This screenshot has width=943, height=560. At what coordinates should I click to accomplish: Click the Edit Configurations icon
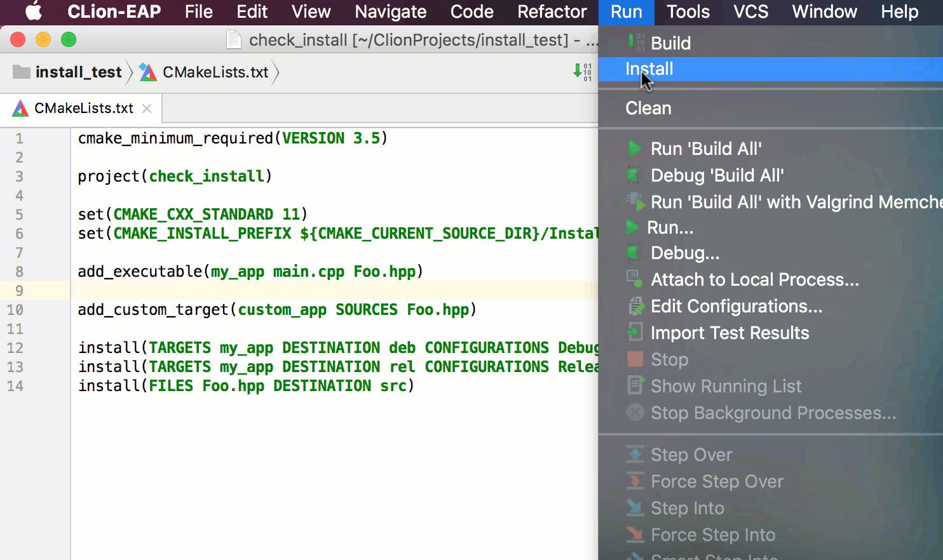tap(635, 306)
